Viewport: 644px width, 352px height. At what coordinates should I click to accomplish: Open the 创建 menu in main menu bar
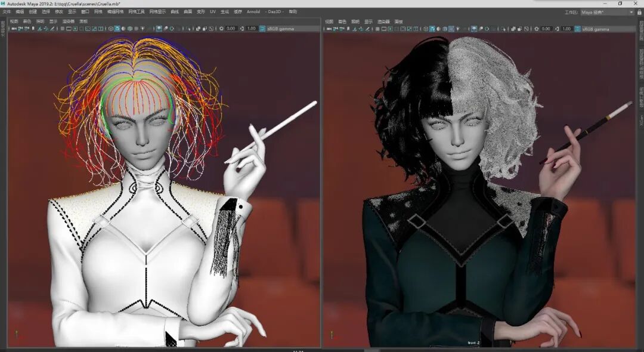click(x=33, y=12)
